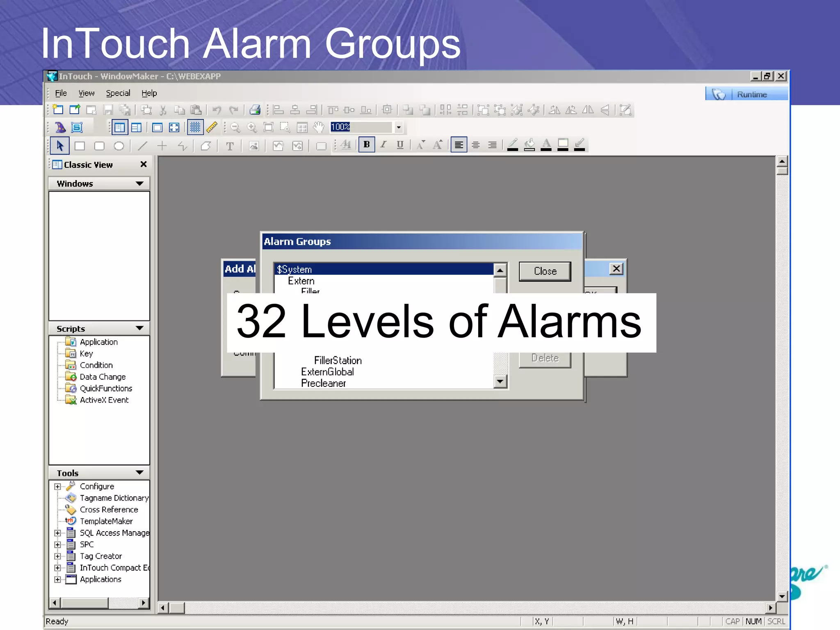This screenshot has width=840, height=630.
Task: Select $System in alarm group list
Action: pos(384,269)
